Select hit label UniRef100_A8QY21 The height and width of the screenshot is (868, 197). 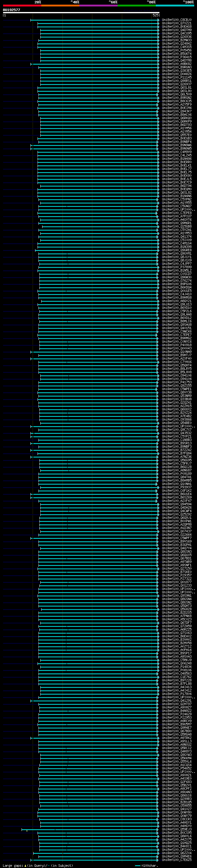177,301
